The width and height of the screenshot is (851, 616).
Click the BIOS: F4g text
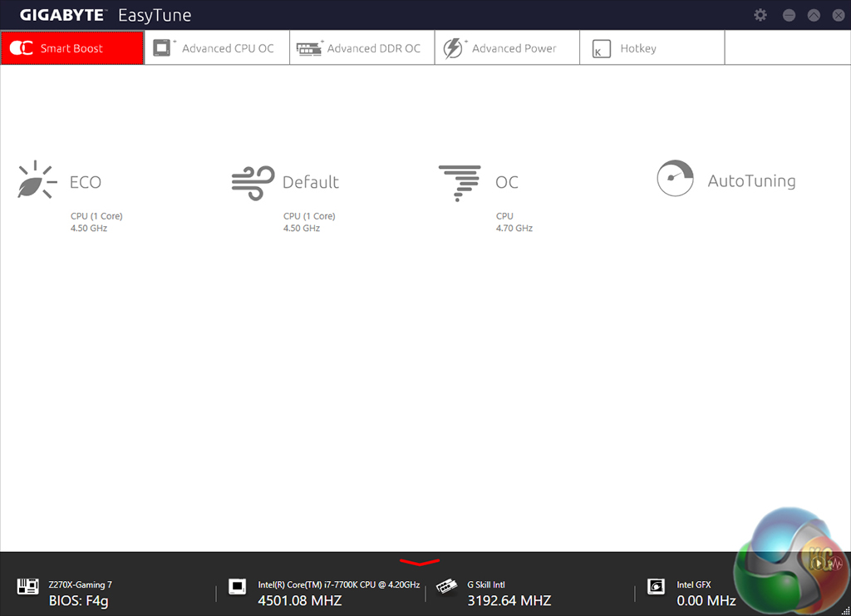pos(79,601)
